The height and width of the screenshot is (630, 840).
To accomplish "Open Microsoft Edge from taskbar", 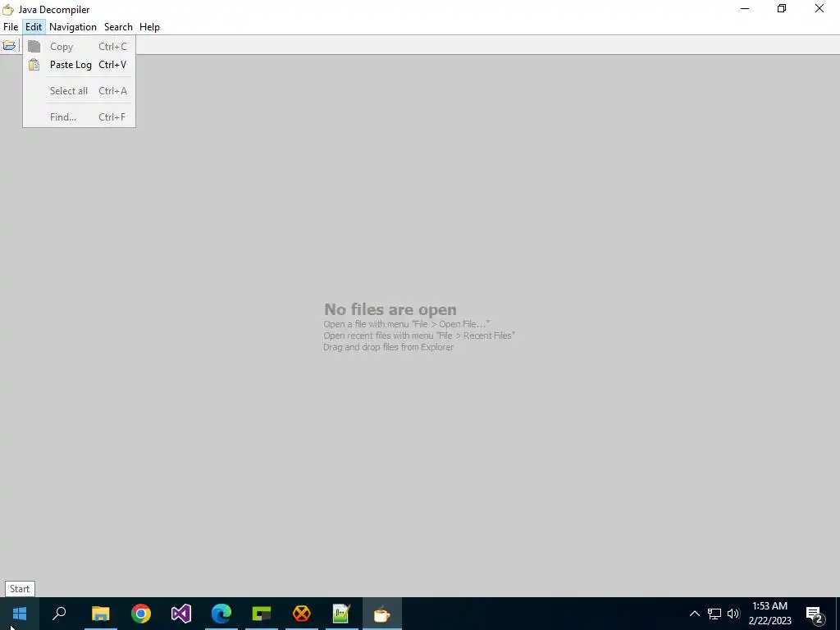I will point(221,614).
